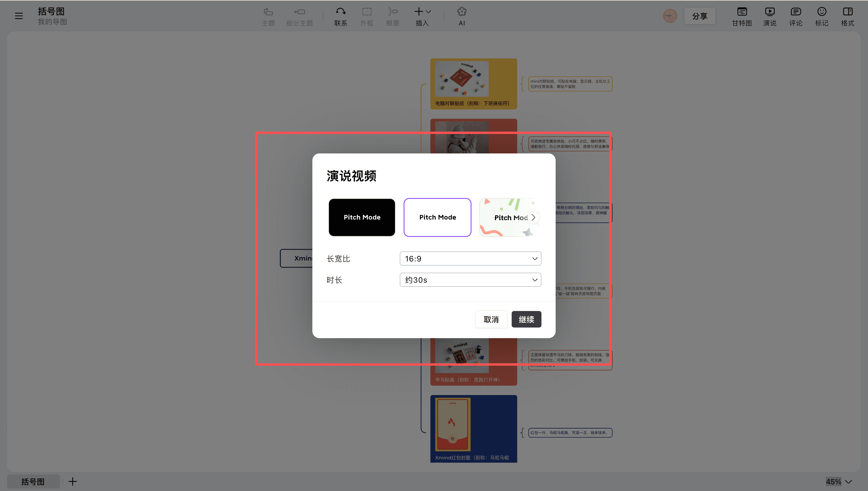This screenshot has height=491, width=868.
Task: Open the 标记 markers panel
Action: point(821,12)
